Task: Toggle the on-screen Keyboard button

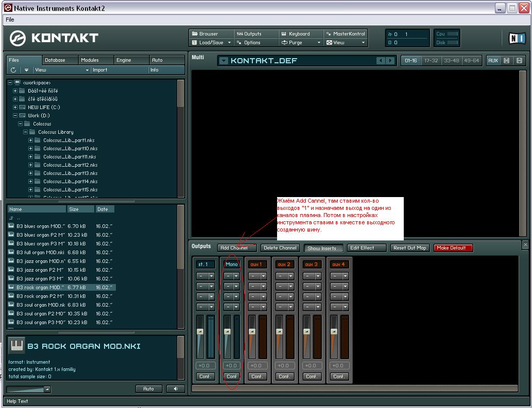Action: pyautogui.click(x=300, y=34)
